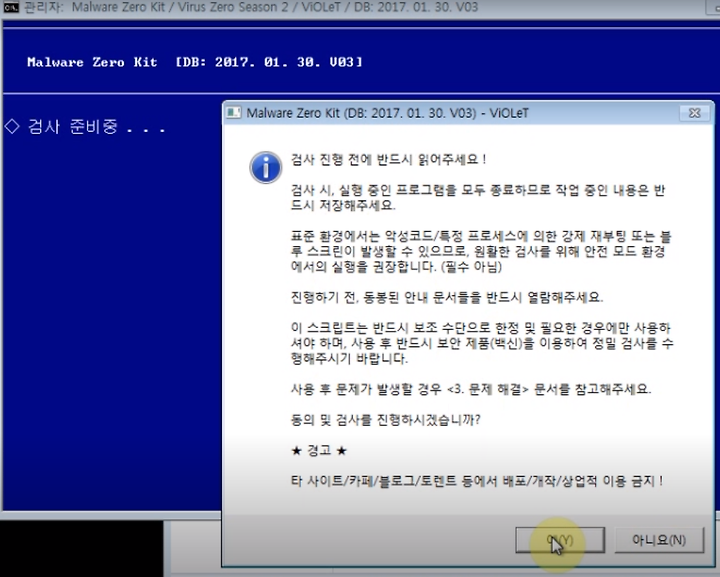Confirm the scan with the 예(Y) button
720x577 pixels.
coord(560,540)
